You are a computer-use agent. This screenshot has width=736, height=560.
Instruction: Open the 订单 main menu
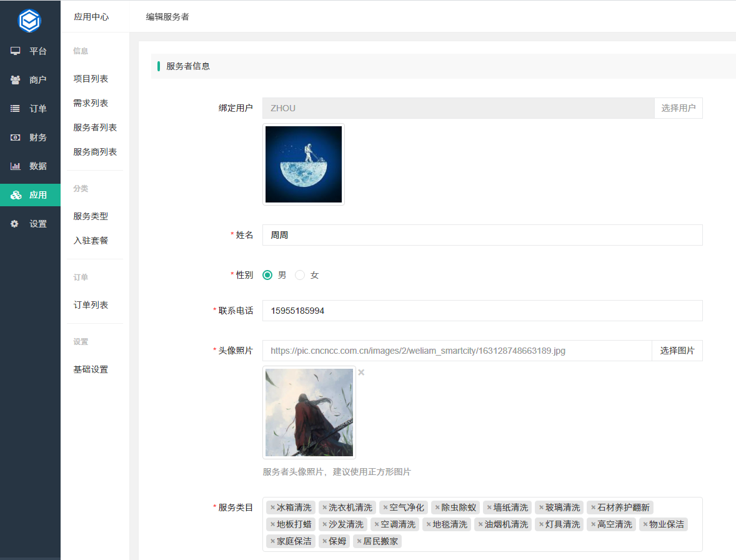coord(30,108)
